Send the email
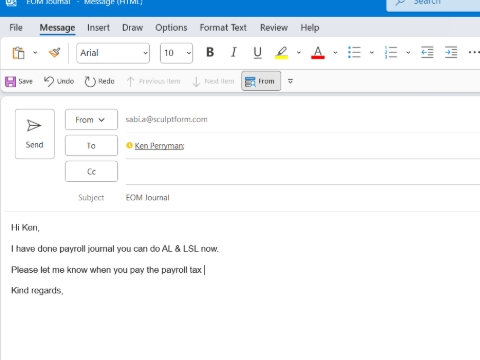Screen dimensions: 480x360 [x=35, y=134]
